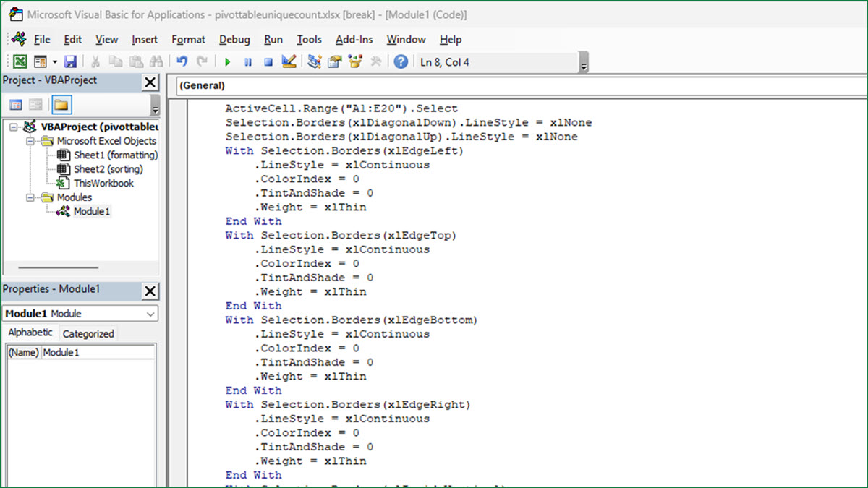Collapse the Microsoft Excel Objects folder
The image size is (868, 488).
(x=31, y=141)
